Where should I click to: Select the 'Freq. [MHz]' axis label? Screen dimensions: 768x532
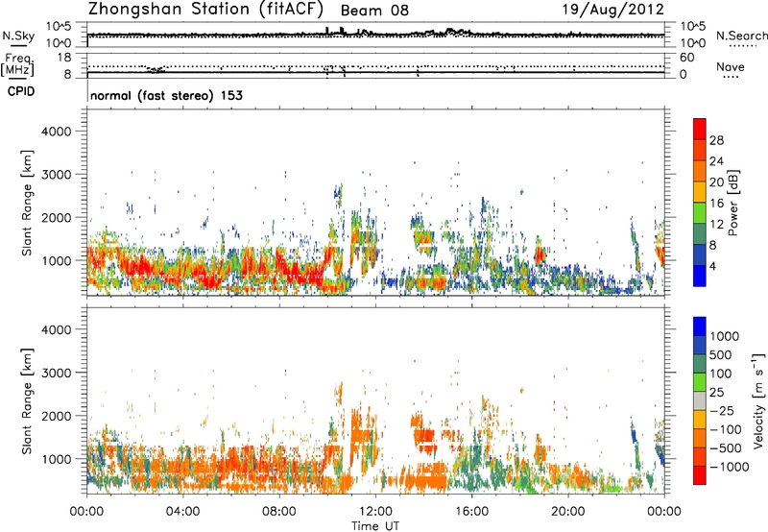coord(18,65)
